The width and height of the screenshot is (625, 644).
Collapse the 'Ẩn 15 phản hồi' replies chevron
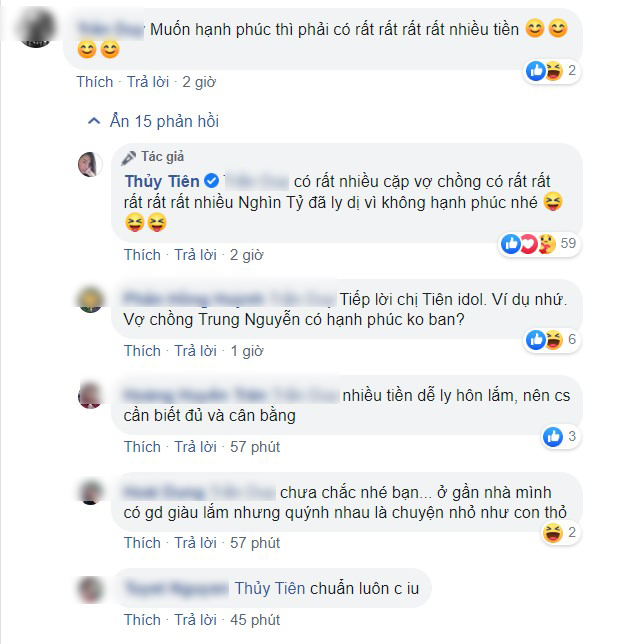[94, 121]
